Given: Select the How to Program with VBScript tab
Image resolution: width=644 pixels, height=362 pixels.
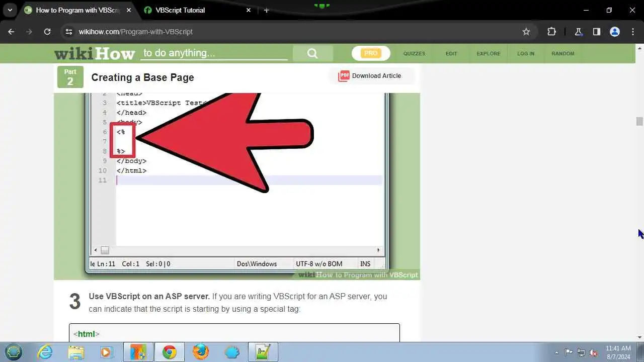Looking at the screenshot, I should coord(78,10).
